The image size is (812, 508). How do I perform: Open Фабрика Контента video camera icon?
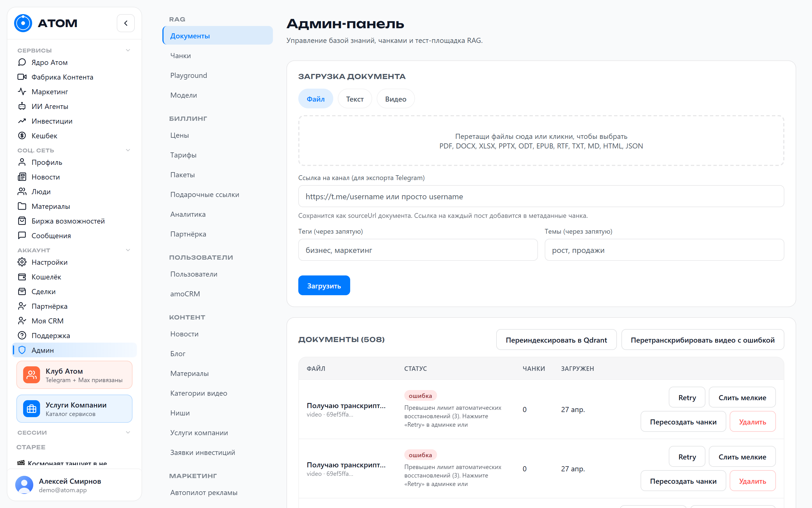pos(22,77)
